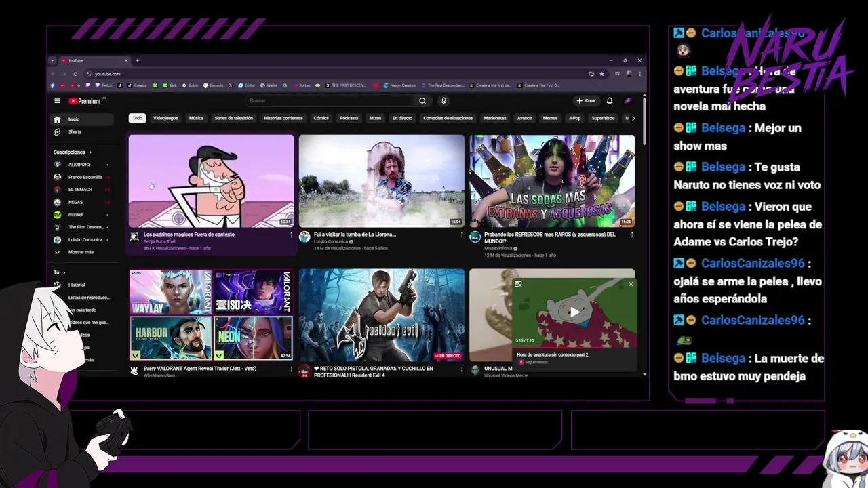Open the notifications bell
The image size is (868, 488).
coord(610,101)
